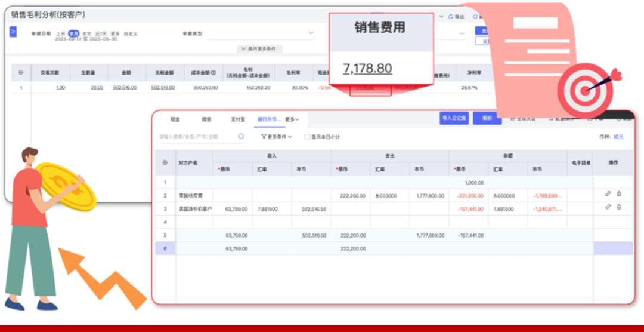
Task: Click the help icon beside 成本金额
Action: (x=213, y=72)
